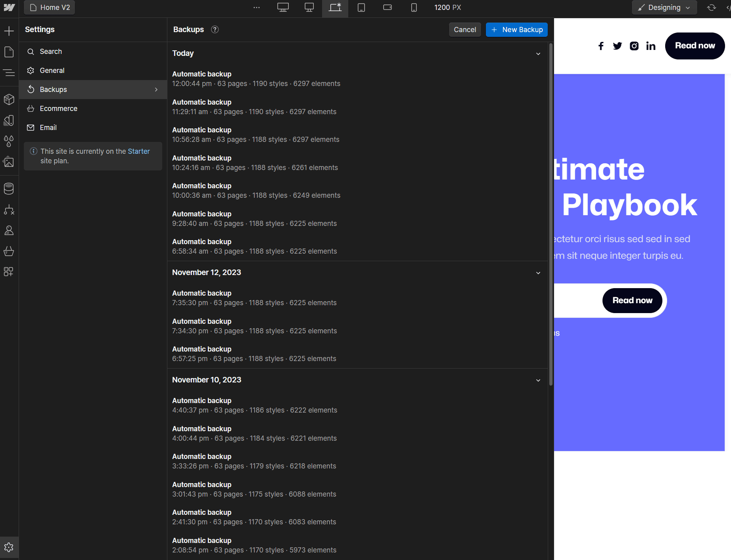Select the 7:35:30 pm automatic backup

click(x=357, y=298)
